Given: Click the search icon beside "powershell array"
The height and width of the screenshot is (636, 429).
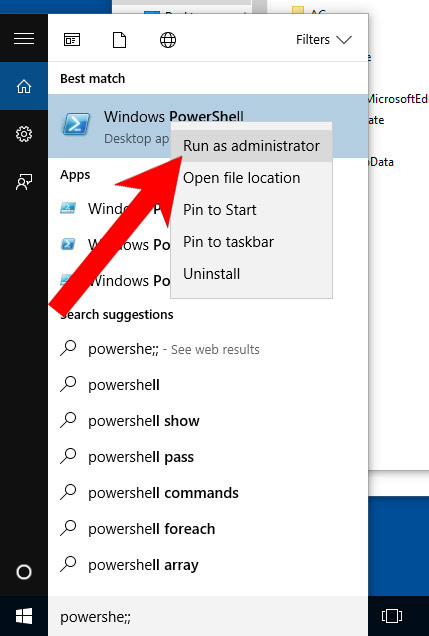Looking at the screenshot, I should [x=68, y=564].
